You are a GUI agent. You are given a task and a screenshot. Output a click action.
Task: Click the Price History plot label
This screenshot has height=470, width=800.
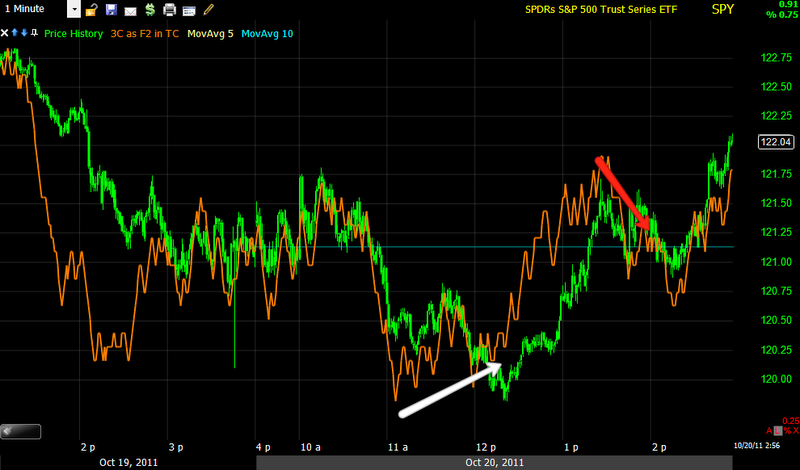73,34
